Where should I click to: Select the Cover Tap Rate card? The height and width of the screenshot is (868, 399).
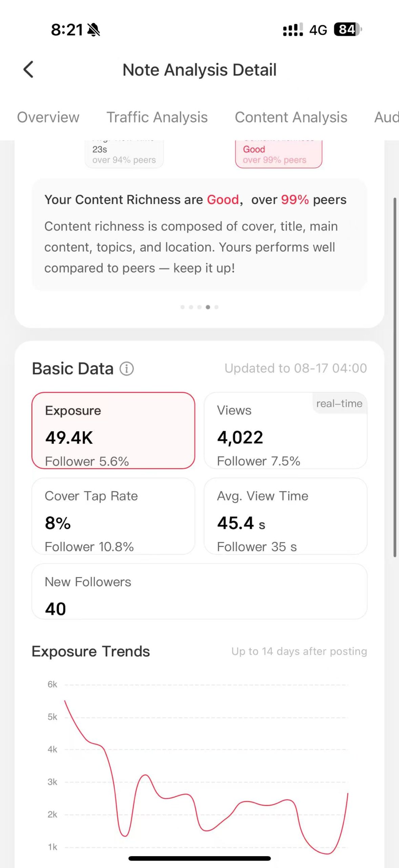pyautogui.click(x=113, y=516)
